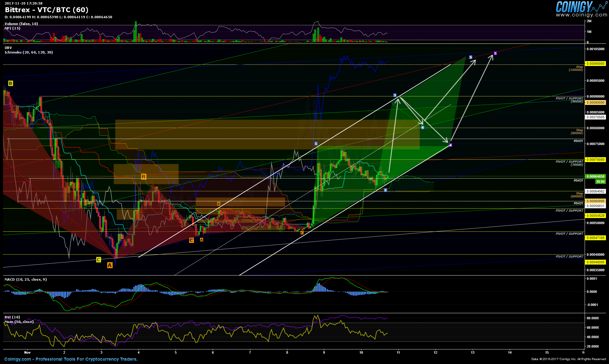Viewport: 609px width, 364px height.
Task: Click the PIVOT / SUPPORT (70000) label
Action: point(569,163)
